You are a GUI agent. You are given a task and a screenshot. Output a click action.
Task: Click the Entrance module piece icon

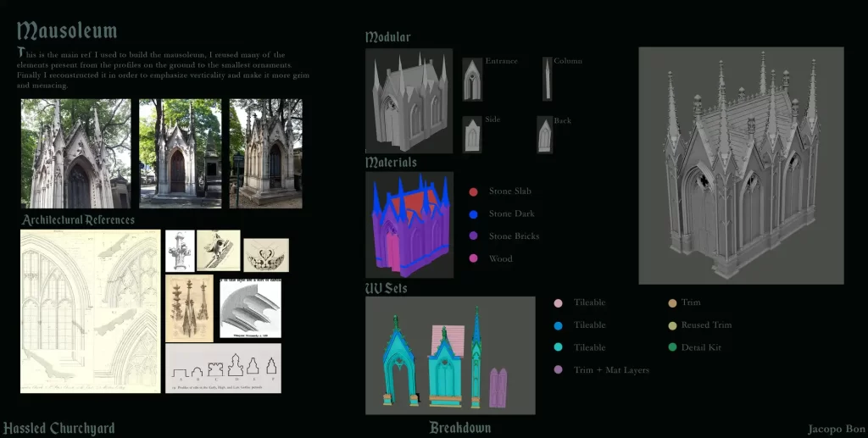point(472,80)
